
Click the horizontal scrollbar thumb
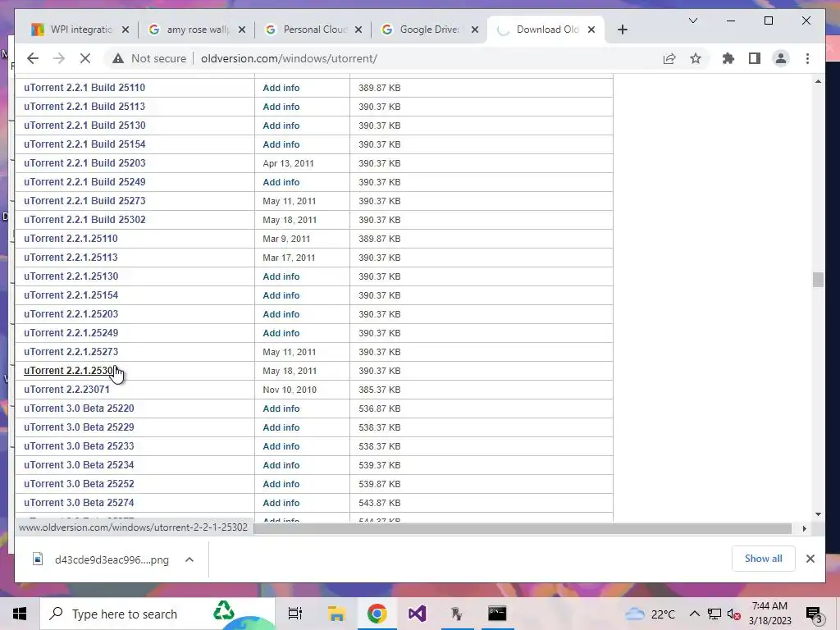point(523,529)
